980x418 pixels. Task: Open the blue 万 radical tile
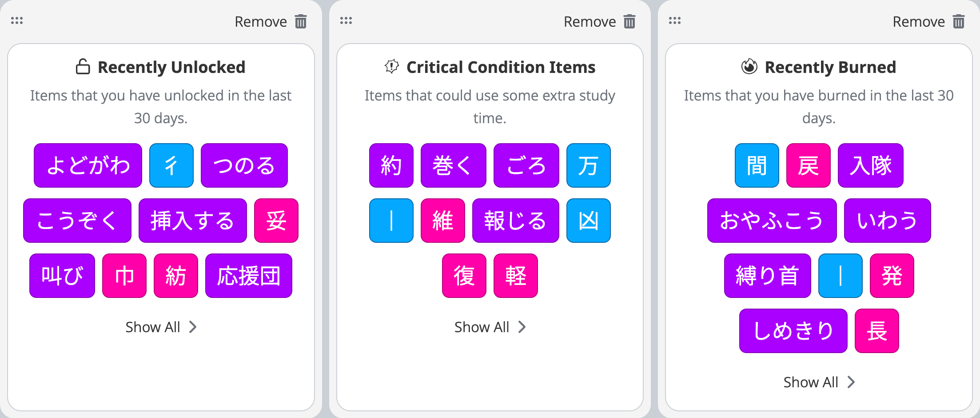(x=589, y=165)
